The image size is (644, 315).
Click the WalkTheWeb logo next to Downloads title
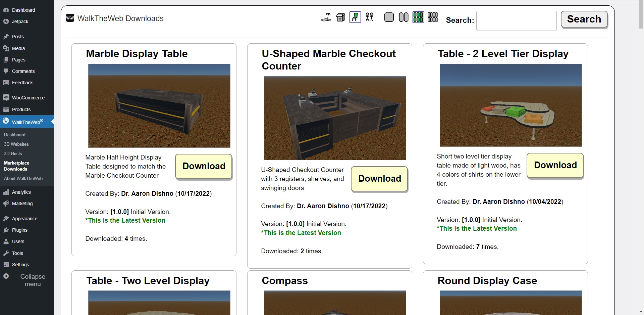[x=70, y=18]
